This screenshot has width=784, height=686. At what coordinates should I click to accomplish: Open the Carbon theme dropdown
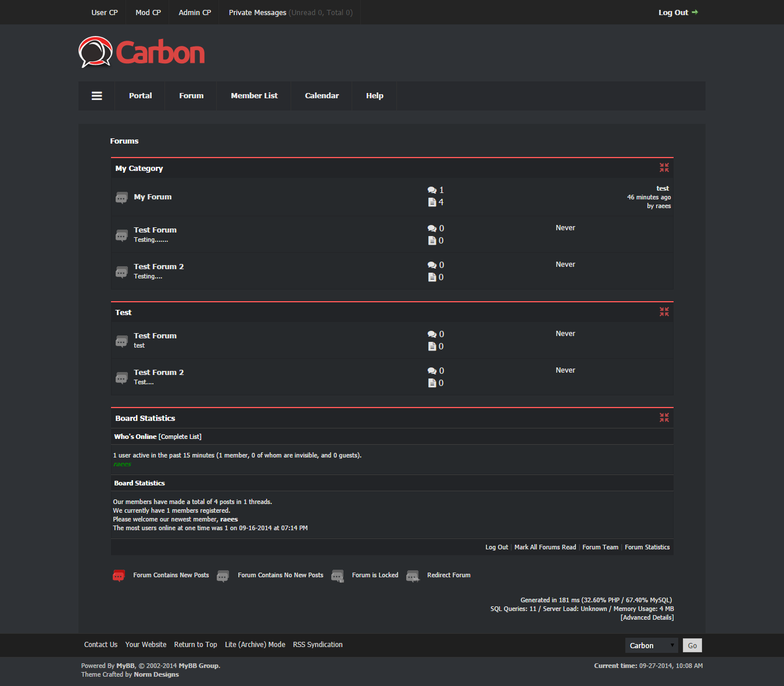pos(651,645)
